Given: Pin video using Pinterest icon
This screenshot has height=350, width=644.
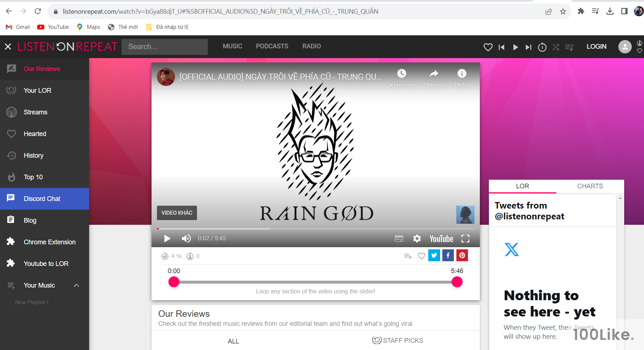Looking at the screenshot, I should point(462,255).
